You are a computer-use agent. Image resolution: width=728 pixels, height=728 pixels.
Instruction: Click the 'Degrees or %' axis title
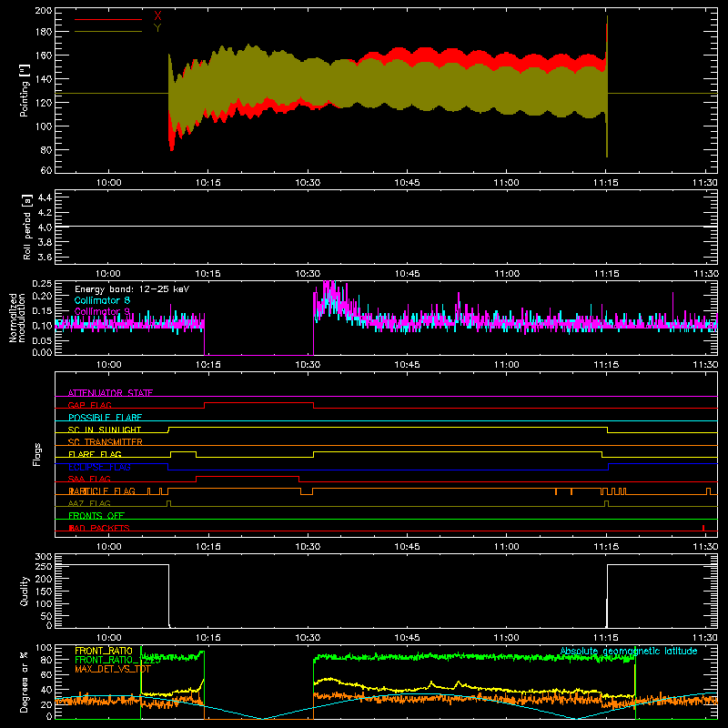click(x=25, y=682)
